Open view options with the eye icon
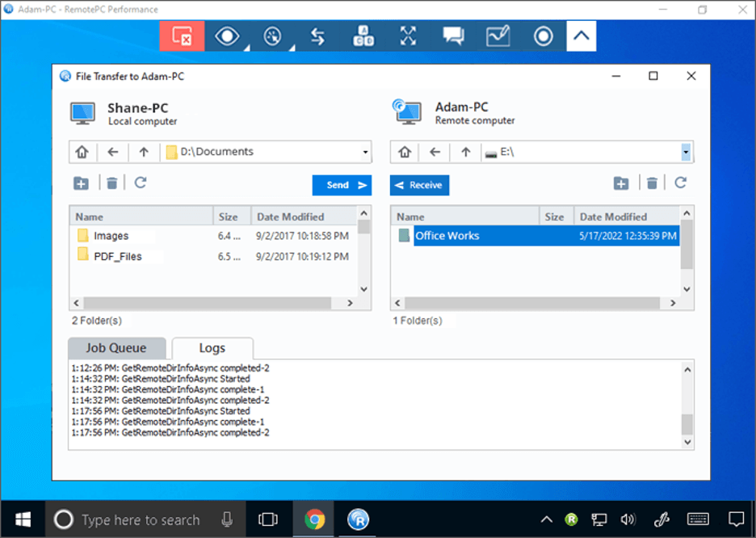The height and width of the screenshot is (538, 756). (227, 36)
